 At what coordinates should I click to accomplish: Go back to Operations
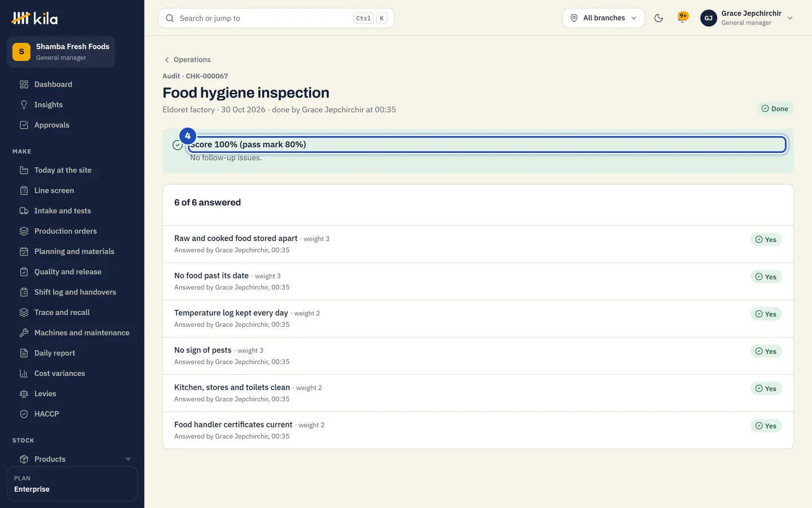click(187, 60)
